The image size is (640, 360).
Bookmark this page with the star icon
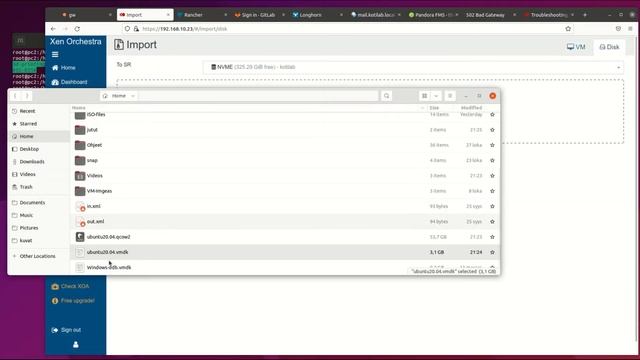coord(568,29)
